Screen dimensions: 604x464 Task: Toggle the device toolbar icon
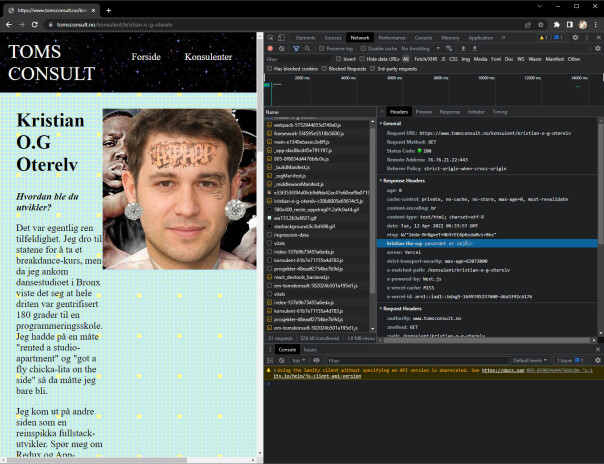coord(282,38)
